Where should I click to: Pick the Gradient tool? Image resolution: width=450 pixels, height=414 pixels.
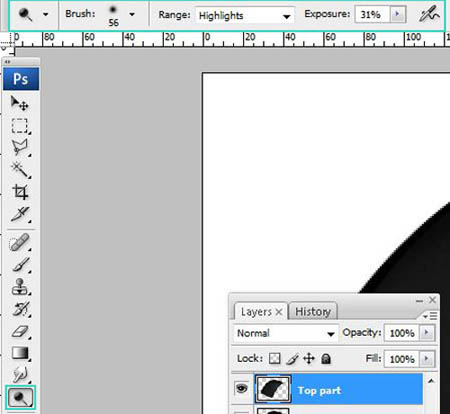click(20, 353)
